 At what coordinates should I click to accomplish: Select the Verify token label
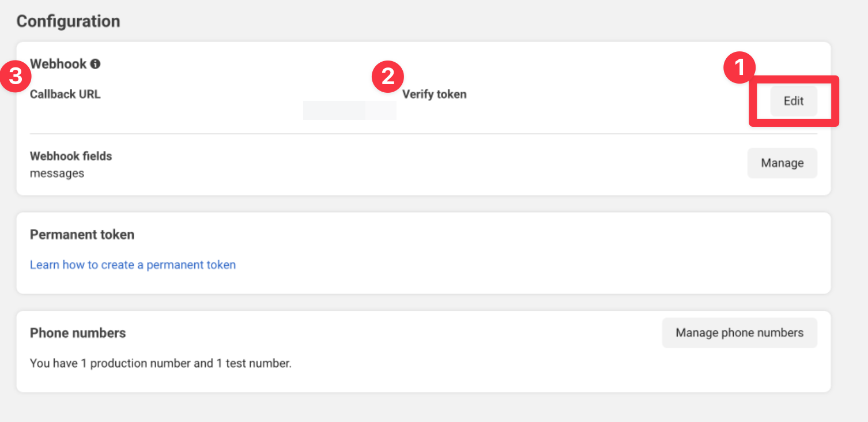[434, 94]
